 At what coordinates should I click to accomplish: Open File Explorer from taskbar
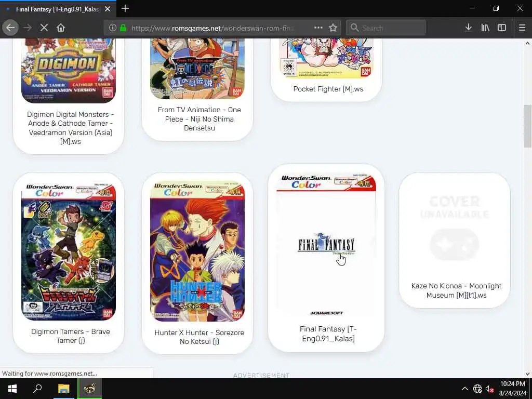pyautogui.click(x=63, y=389)
